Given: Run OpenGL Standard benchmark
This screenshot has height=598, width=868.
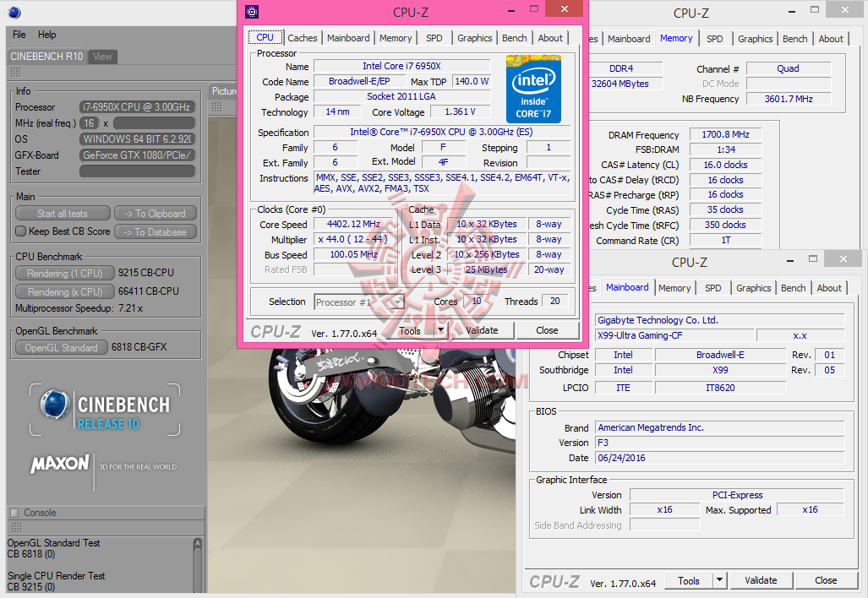Looking at the screenshot, I should click(x=62, y=347).
